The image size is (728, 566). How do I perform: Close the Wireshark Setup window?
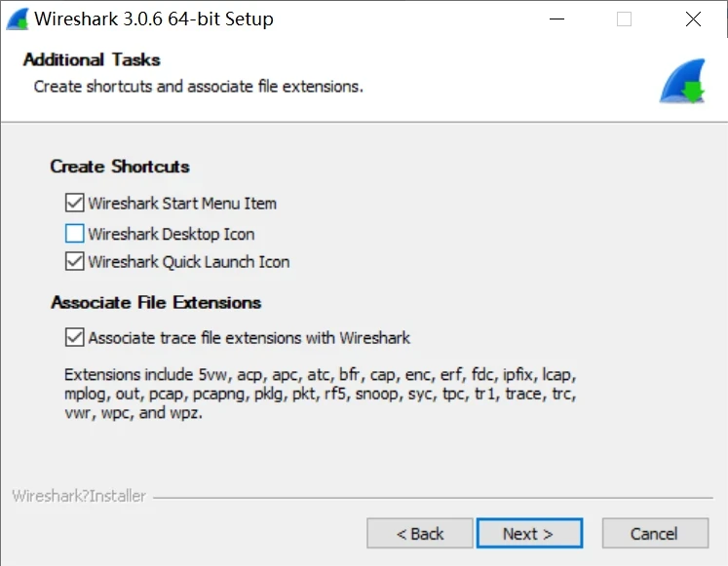(693, 19)
